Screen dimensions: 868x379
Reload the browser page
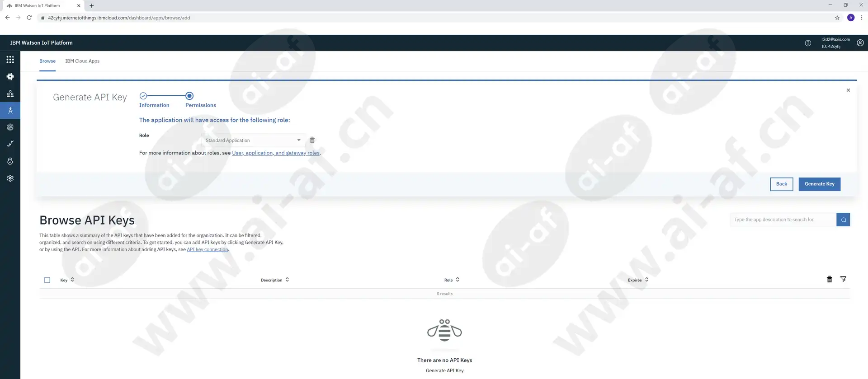[29, 18]
